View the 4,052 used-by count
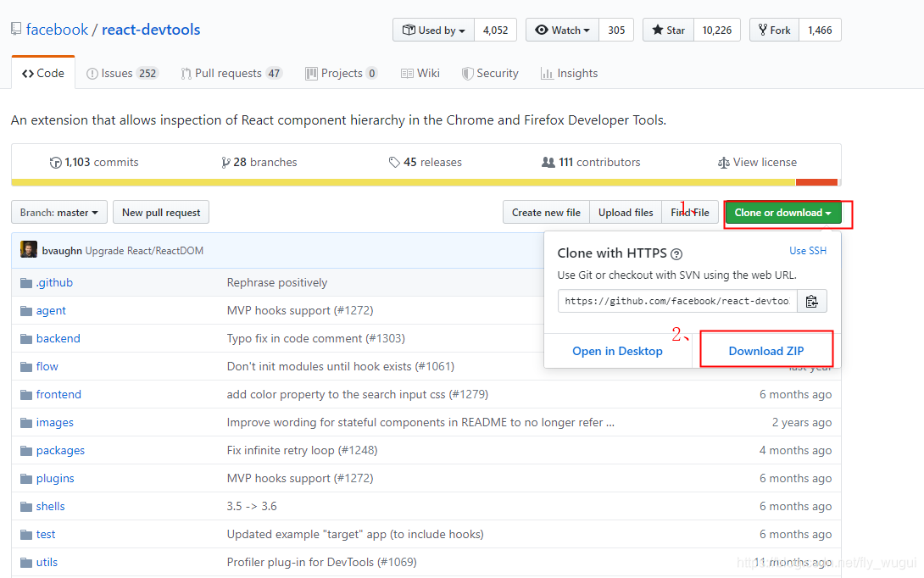The image size is (924, 578). coord(495,30)
